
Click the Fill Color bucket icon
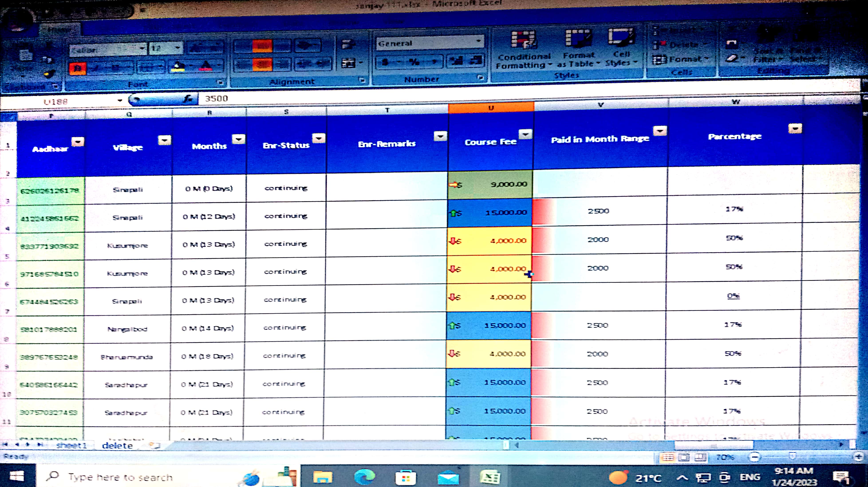point(179,66)
